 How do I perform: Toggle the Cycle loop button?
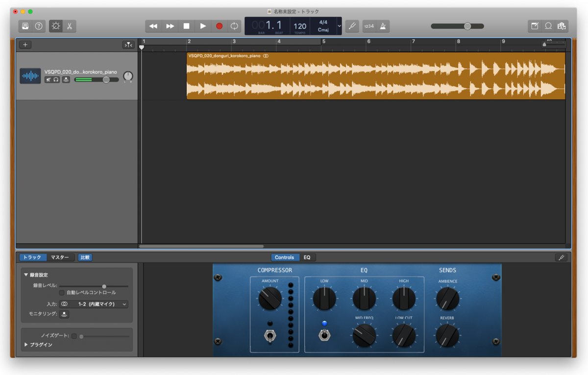click(x=234, y=26)
